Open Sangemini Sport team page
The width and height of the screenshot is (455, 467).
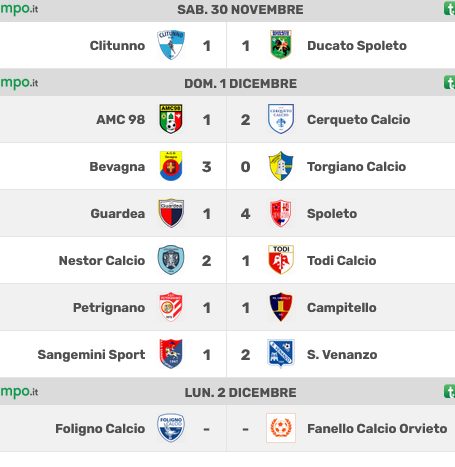[x=91, y=355]
